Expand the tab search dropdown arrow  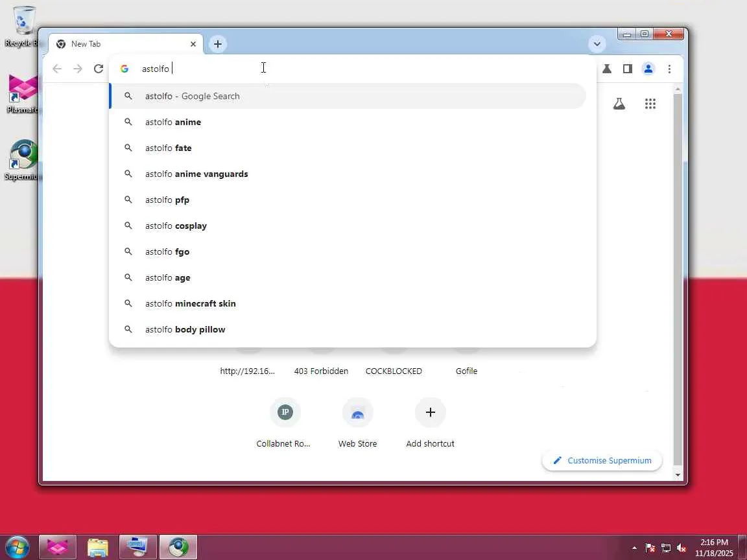[x=597, y=44]
